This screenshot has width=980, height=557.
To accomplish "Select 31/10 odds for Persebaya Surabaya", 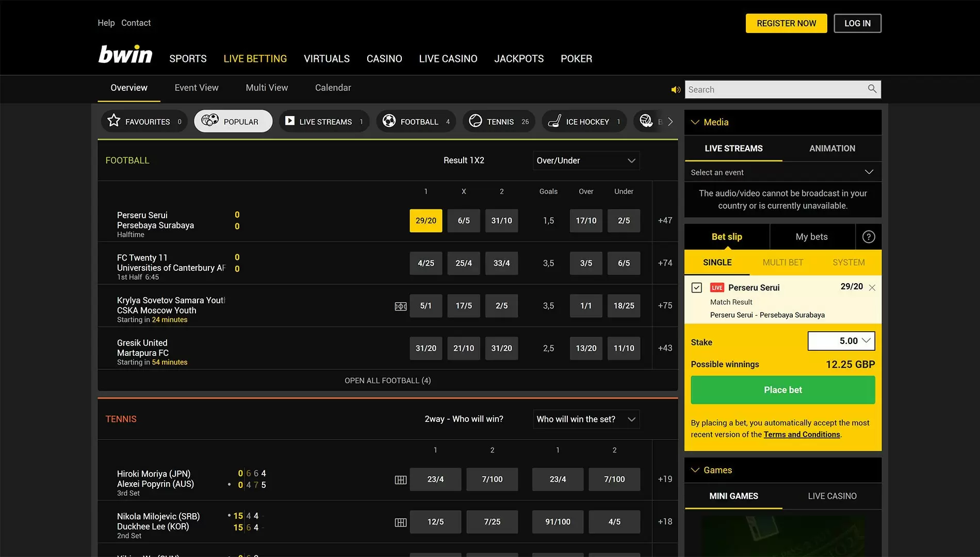I will pyautogui.click(x=501, y=221).
